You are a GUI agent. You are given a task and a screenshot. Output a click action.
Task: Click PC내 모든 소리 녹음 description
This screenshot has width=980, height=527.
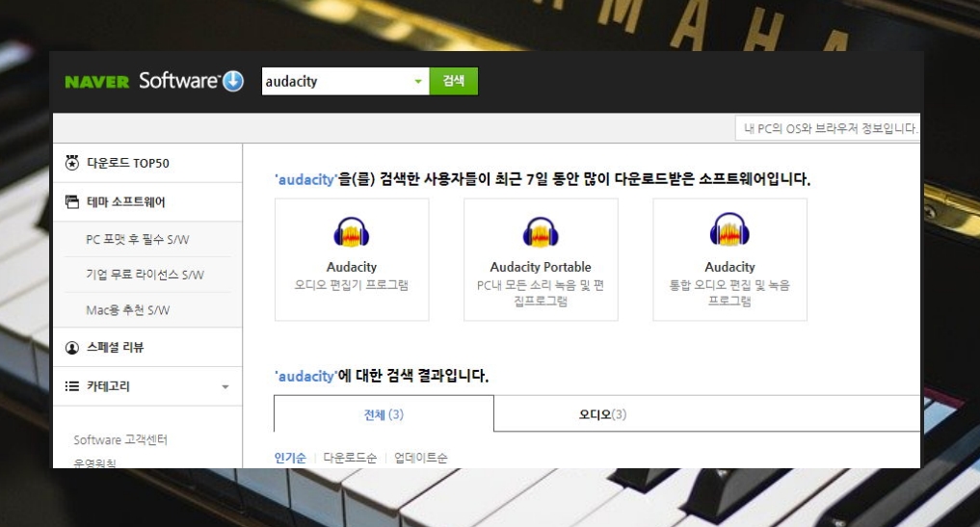point(541,293)
